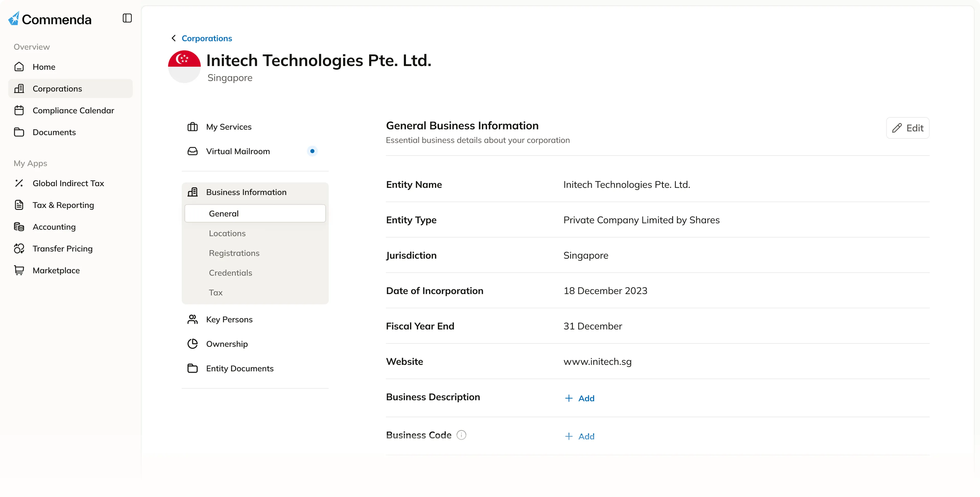Click Edit for General Business Information
Image resolution: width=980 pixels, height=497 pixels.
(907, 128)
